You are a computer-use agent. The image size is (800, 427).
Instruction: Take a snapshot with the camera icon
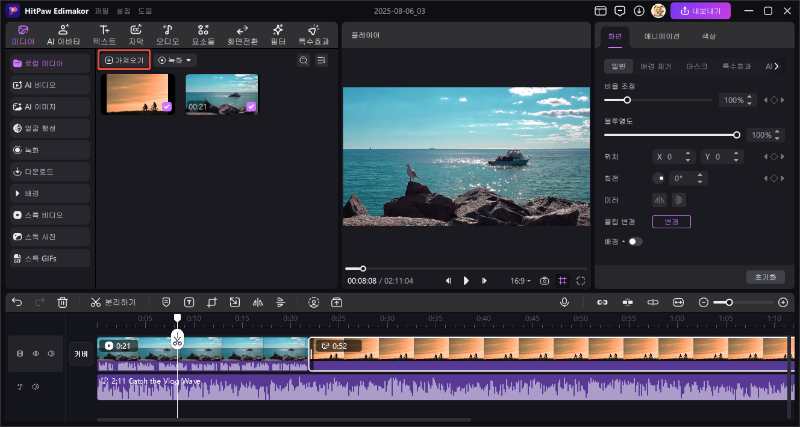[544, 281]
